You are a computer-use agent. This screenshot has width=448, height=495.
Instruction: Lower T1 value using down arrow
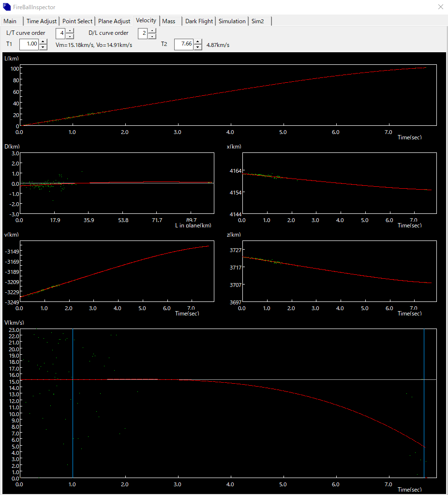coord(43,47)
